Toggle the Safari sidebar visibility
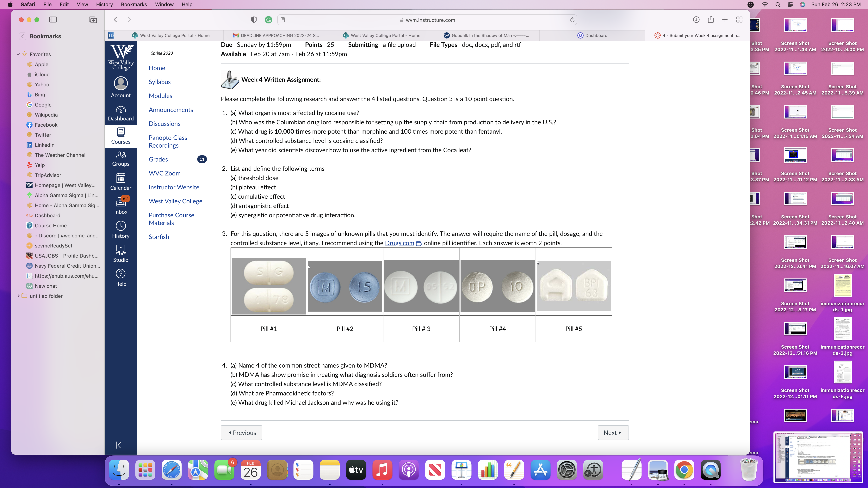The image size is (868, 488). pos(53,20)
